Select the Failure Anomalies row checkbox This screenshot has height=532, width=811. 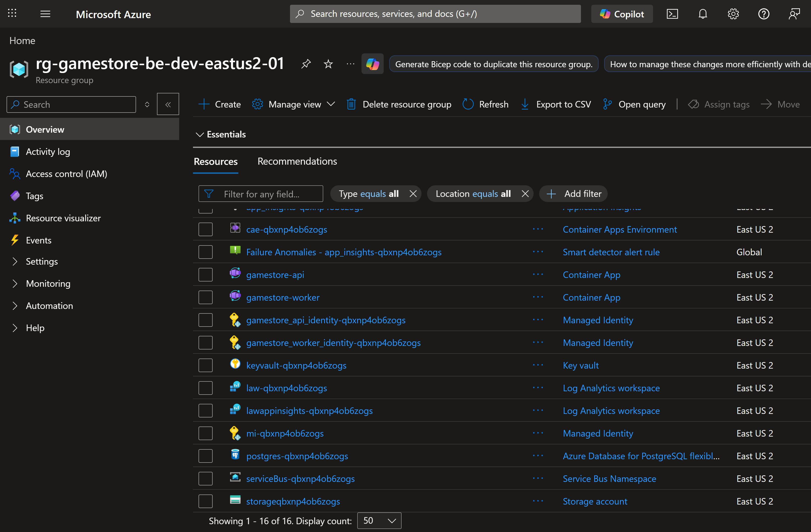(x=206, y=252)
